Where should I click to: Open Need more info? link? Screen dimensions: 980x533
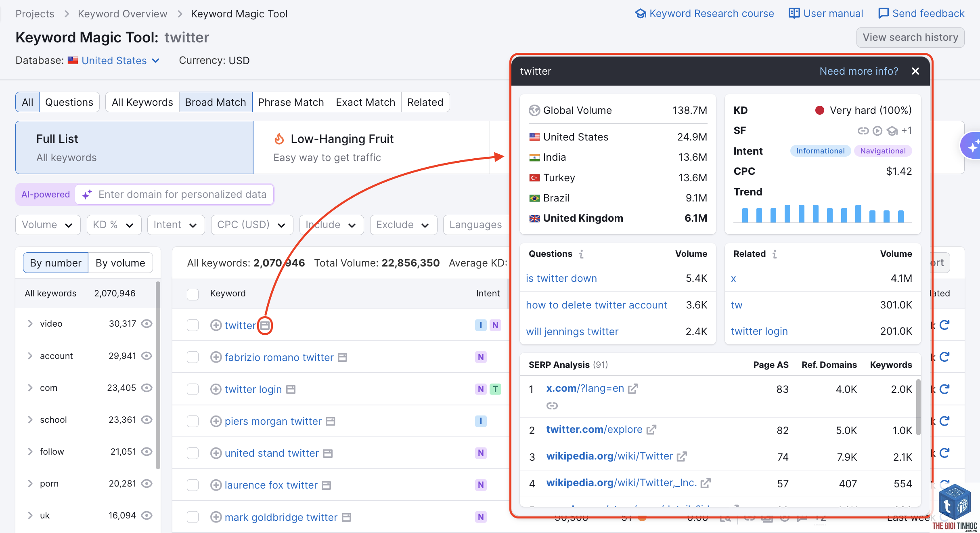pyautogui.click(x=859, y=71)
